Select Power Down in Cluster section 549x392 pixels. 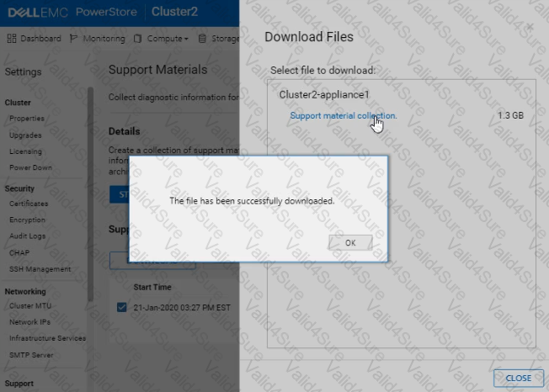click(30, 167)
